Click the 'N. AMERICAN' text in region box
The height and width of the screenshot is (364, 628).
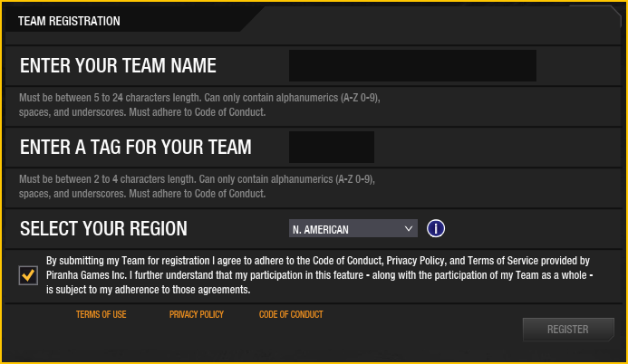(320, 229)
